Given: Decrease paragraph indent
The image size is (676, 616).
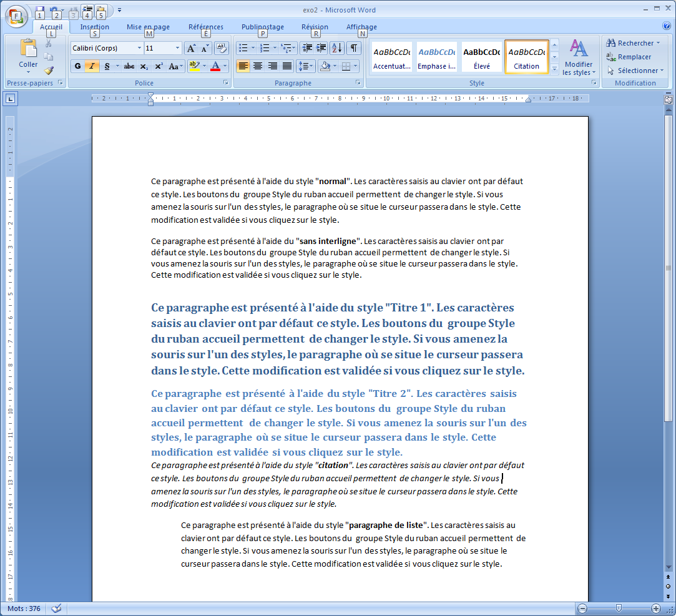Looking at the screenshot, I should coord(307,48).
